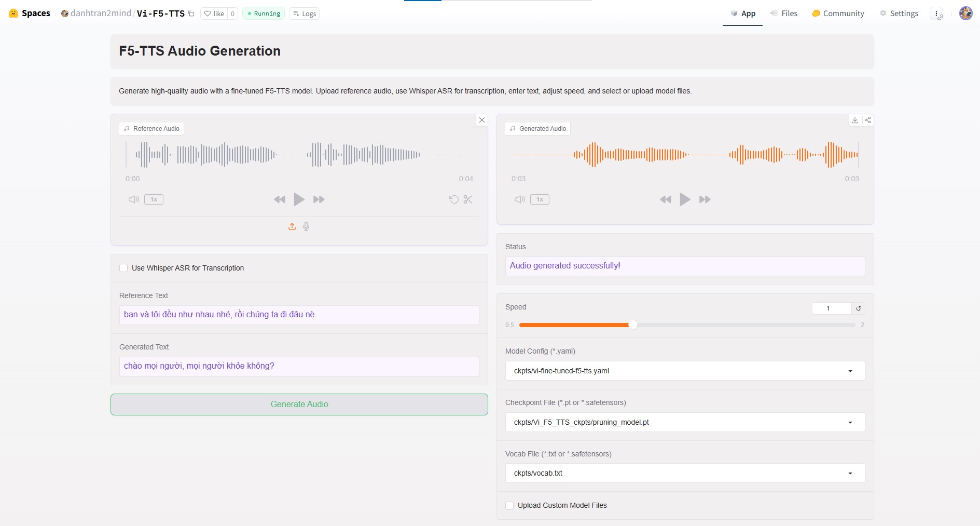Open the Settings tab
The width and height of the screenshot is (980, 526).
[899, 14]
